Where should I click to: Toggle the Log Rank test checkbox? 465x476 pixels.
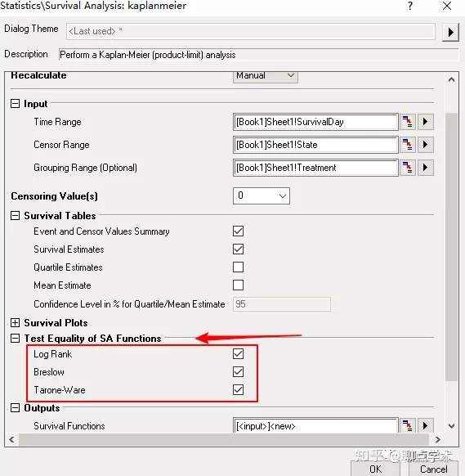point(238,353)
